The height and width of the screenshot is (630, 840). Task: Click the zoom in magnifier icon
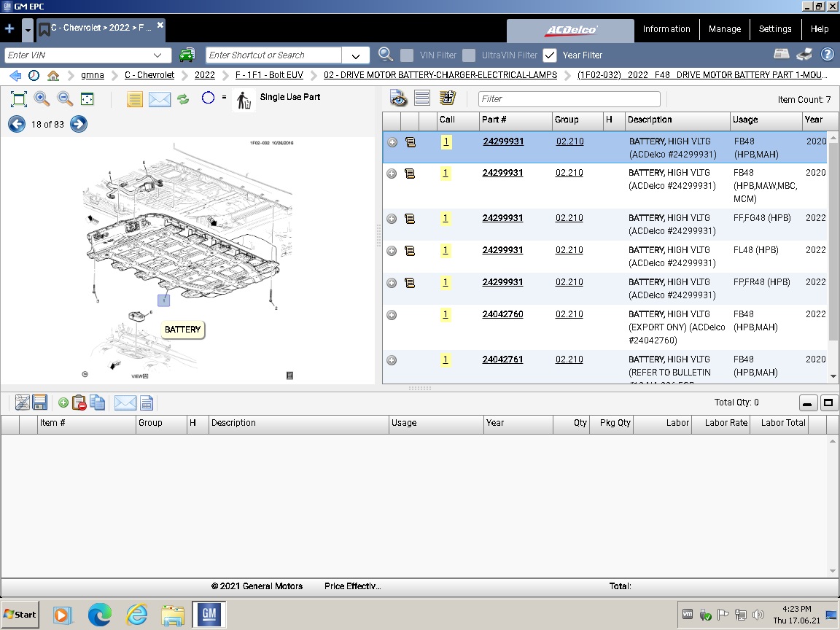click(x=42, y=99)
